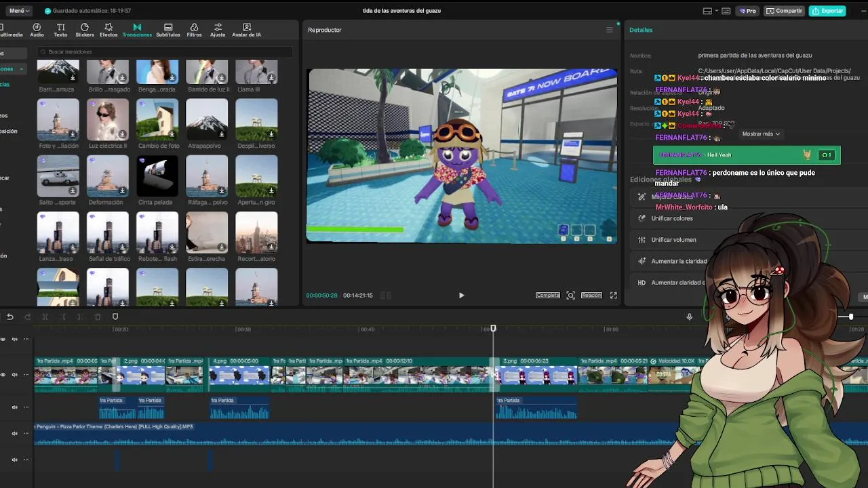Enter fullscreen preview in the player
868x488 pixels.
point(613,296)
